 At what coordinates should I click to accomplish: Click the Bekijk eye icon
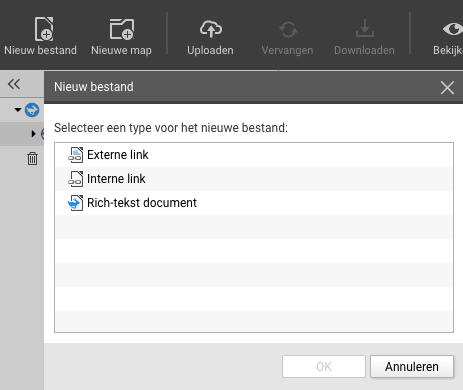point(453,29)
